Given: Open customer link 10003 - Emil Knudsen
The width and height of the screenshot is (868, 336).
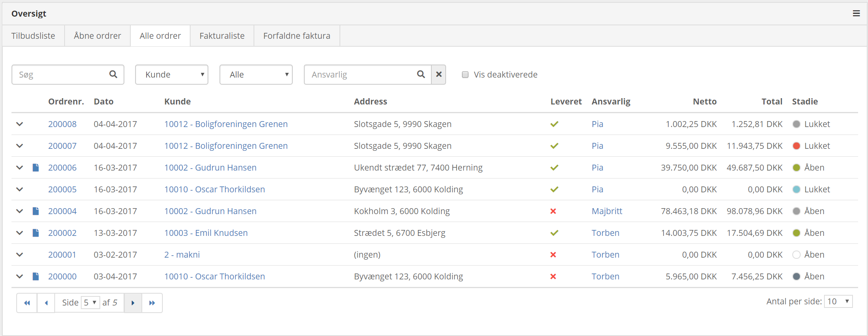Looking at the screenshot, I should point(206,233).
